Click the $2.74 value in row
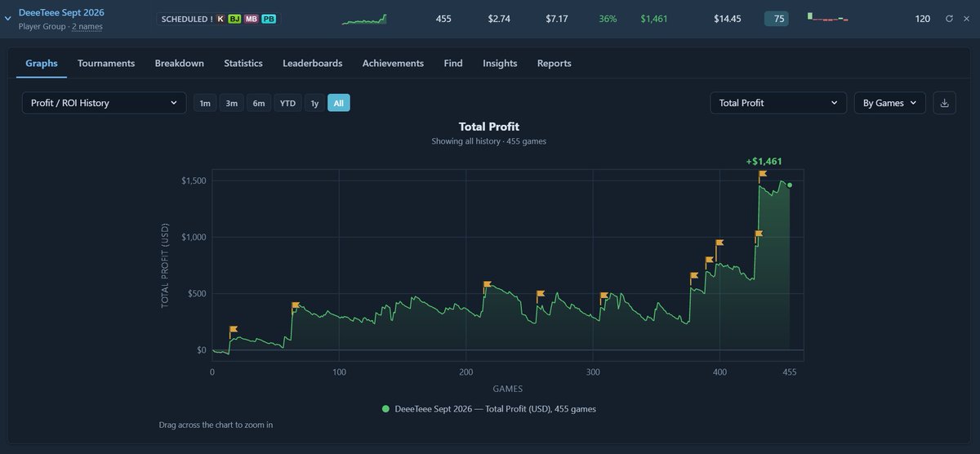This screenshot has height=454, width=980. click(x=499, y=19)
